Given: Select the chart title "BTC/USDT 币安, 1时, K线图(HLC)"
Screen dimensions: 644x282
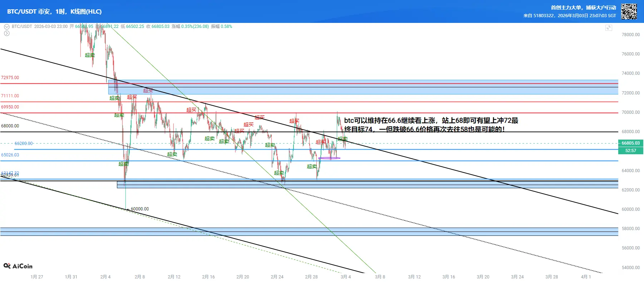Looking at the screenshot, I should [x=54, y=11].
